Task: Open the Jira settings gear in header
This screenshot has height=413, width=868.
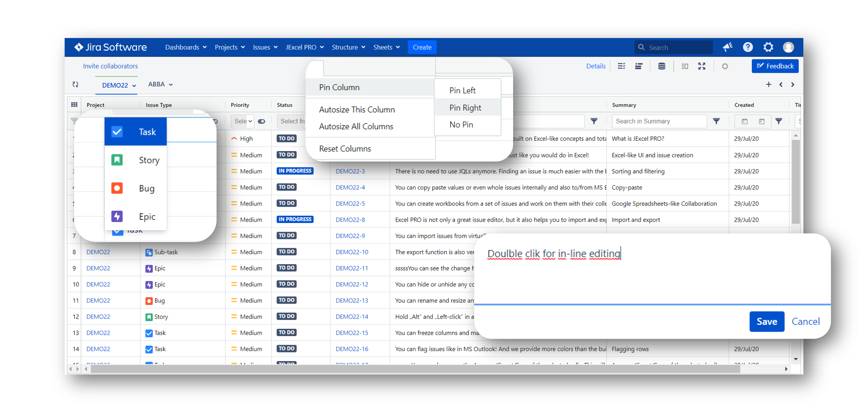Action: coord(768,47)
